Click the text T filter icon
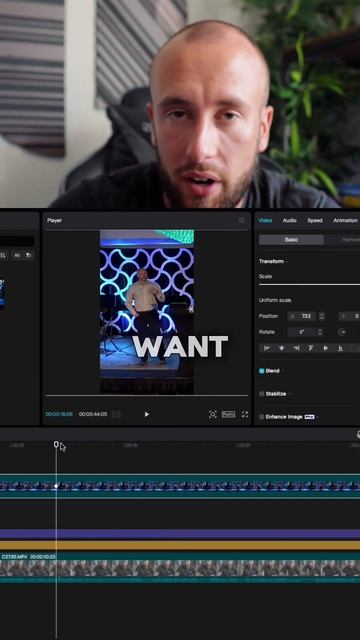 tap(29, 256)
